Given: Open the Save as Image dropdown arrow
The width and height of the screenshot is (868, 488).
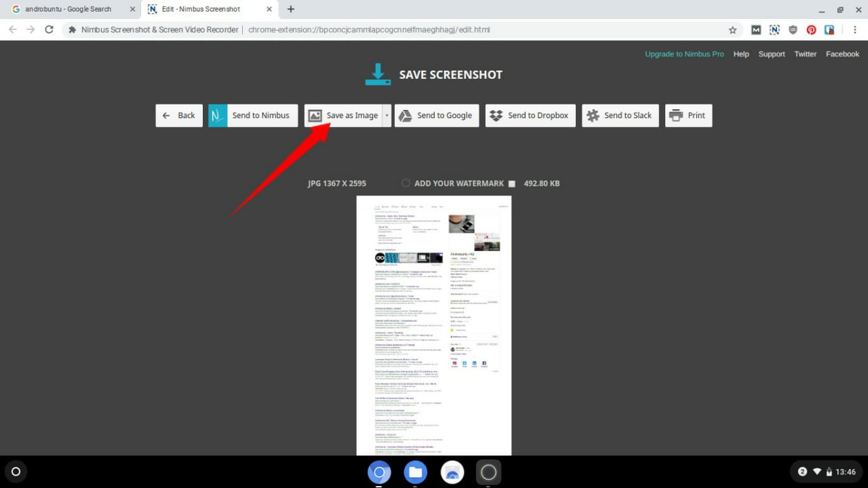Looking at the screenshot, I should (x=386, y=115).
